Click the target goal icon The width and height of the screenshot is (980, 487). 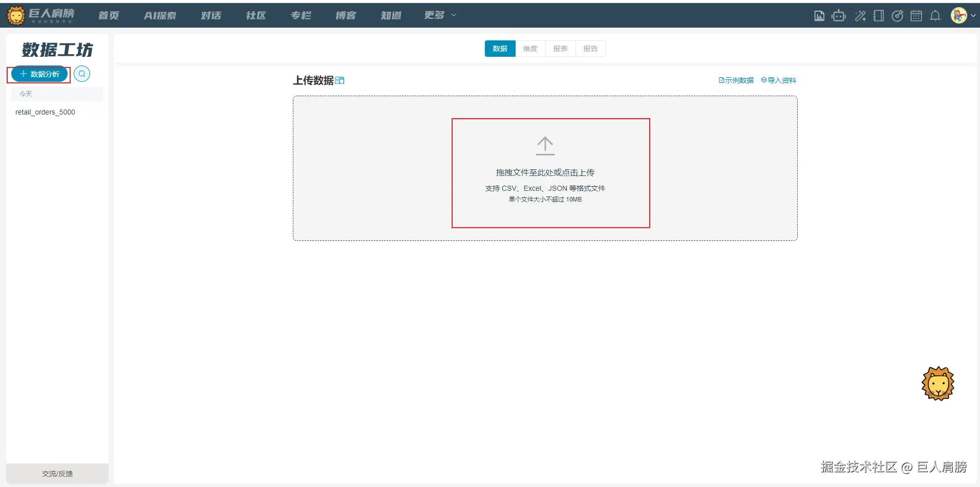pyautogui.click(x=898, y=16)
